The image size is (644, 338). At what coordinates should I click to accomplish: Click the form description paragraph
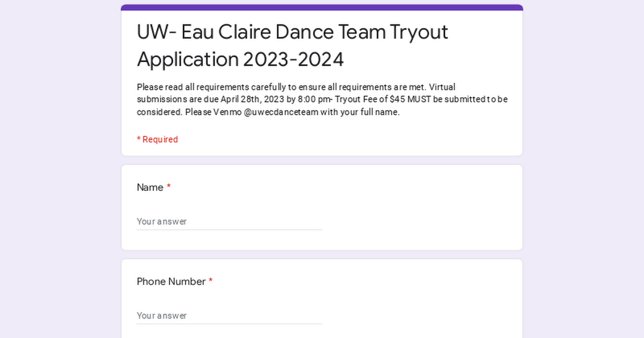(x=322, y=99)
